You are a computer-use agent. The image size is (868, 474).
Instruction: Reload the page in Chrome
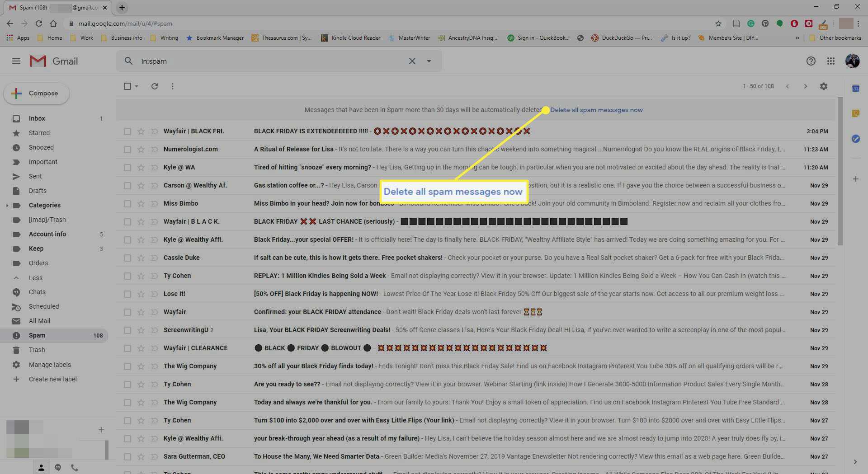point(39,23)
